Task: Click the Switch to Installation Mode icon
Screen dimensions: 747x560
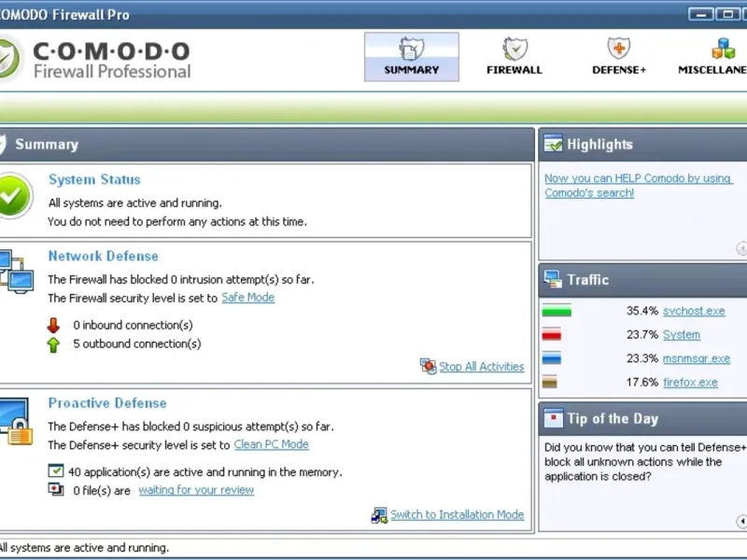Action: pos(379,515)
